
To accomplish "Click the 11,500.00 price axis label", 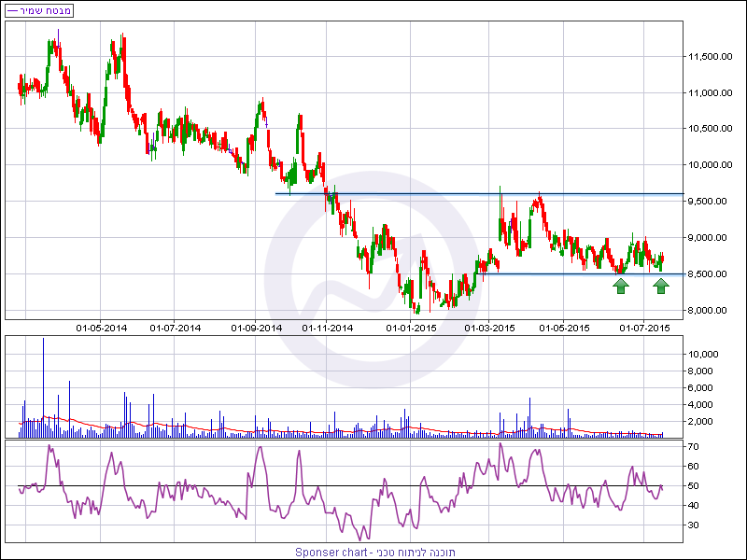I will point(709,57).
